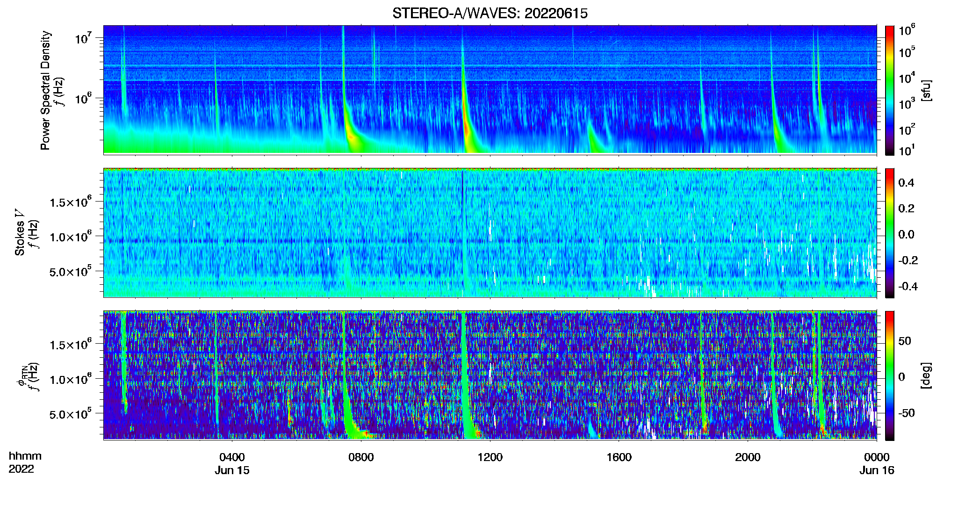Image resolution: width=980 pixels, height=505 pixels.
Task: Click the Stokes V axis label
Action: 20,232
